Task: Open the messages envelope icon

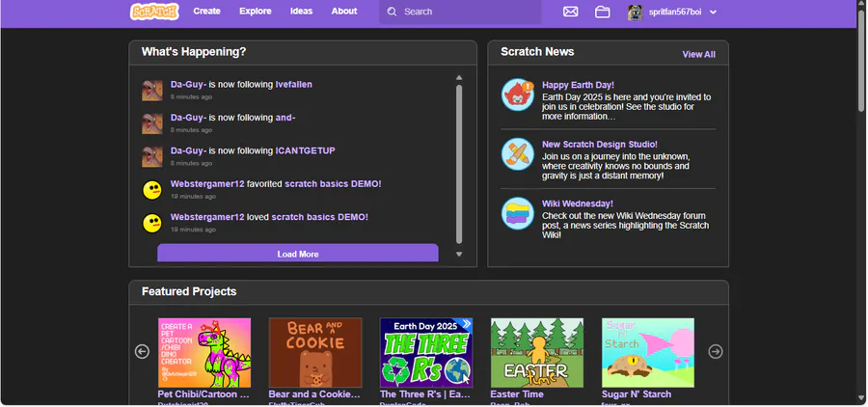Action: click(x=570, y=12)
